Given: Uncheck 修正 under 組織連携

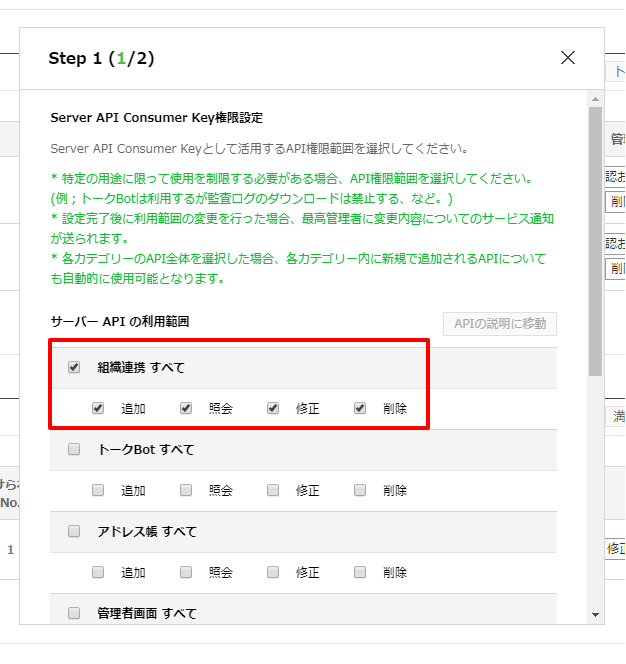Looking at the screenshot, I should tap(273, 408).
